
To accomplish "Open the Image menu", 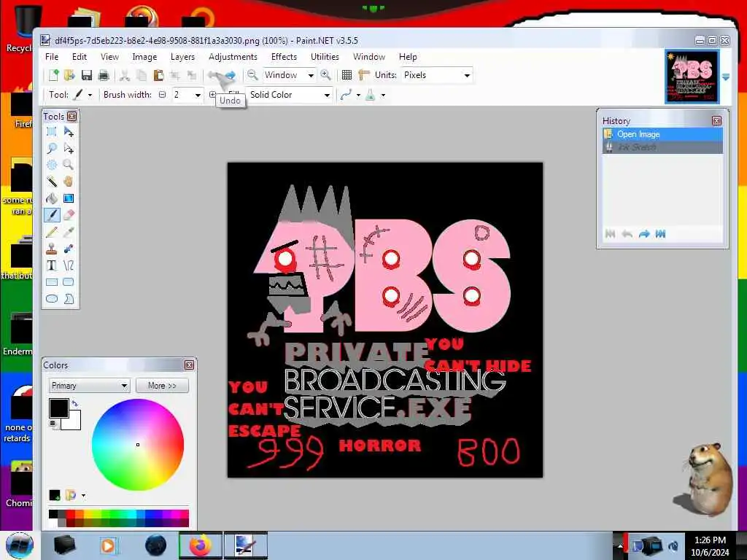I will [144, 57].
